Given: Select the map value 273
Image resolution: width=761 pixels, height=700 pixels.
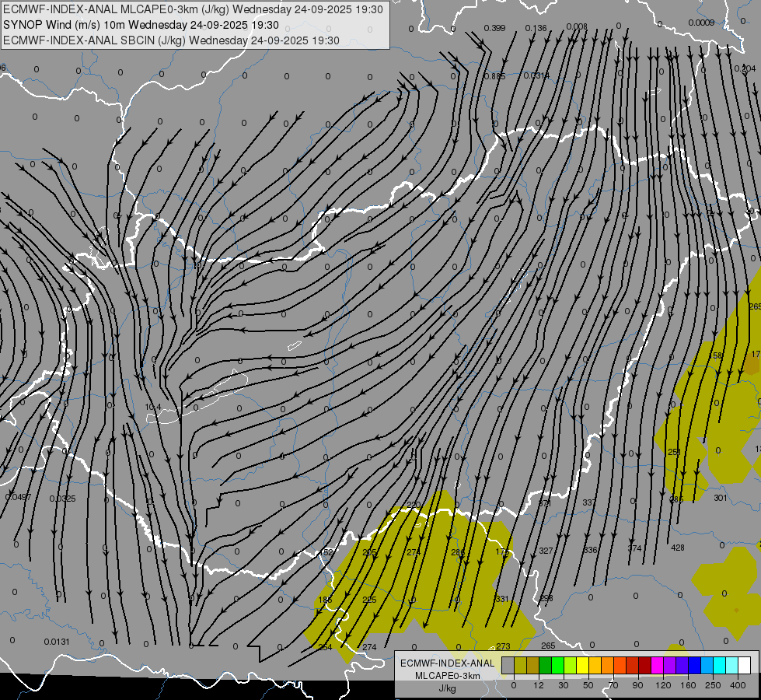Looking at the screenshot, I should click(x=503, y=646).
